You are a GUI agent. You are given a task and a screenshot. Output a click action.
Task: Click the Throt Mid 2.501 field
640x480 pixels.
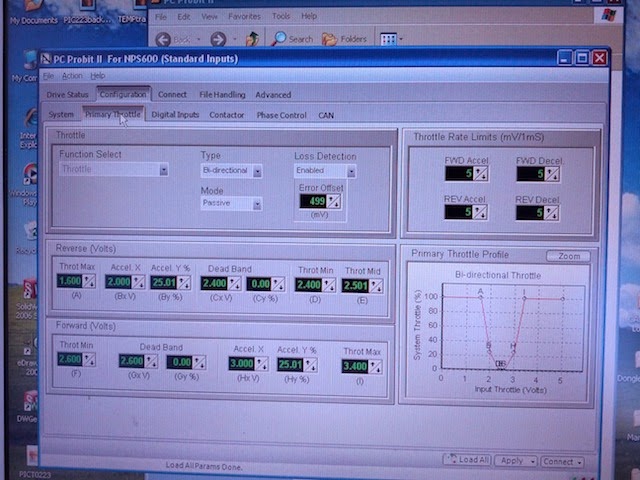(x=356, y=286)
